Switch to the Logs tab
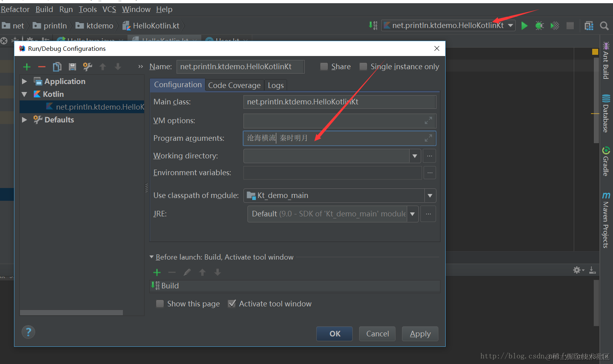Image resolution: width=613 pixels, height=364 pixels. click(x=276, y=85)
